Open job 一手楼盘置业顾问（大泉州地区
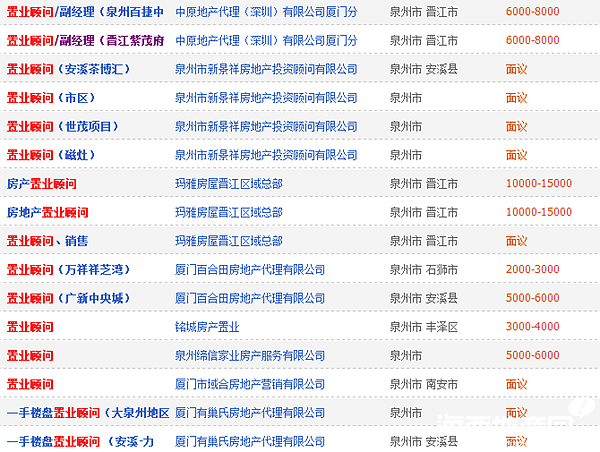This screenshot has width=600, height=452. point(88,413)
